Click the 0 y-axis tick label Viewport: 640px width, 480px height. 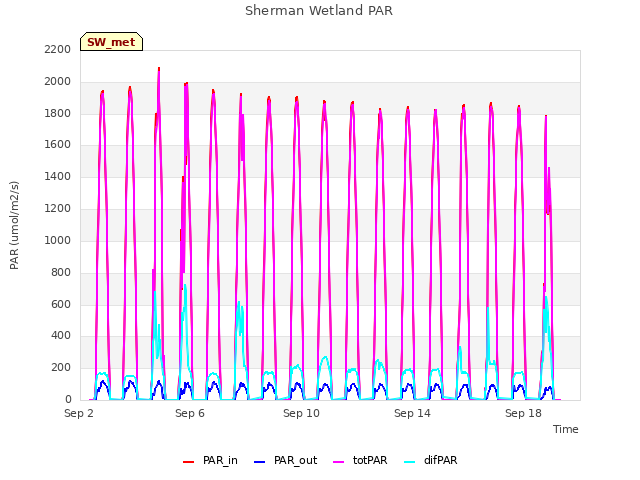click(x=68, y=399)
